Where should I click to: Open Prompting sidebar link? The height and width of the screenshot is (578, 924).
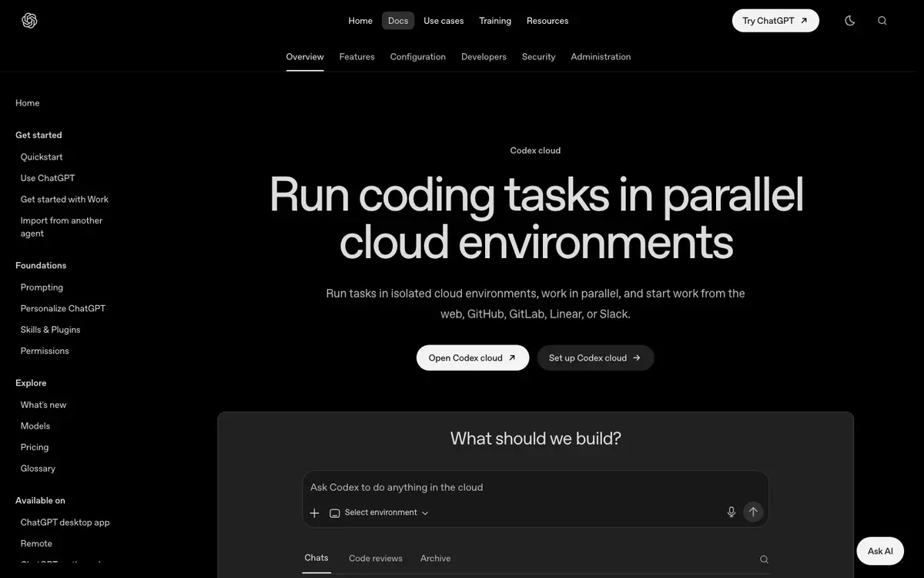(x=42, y=287)
